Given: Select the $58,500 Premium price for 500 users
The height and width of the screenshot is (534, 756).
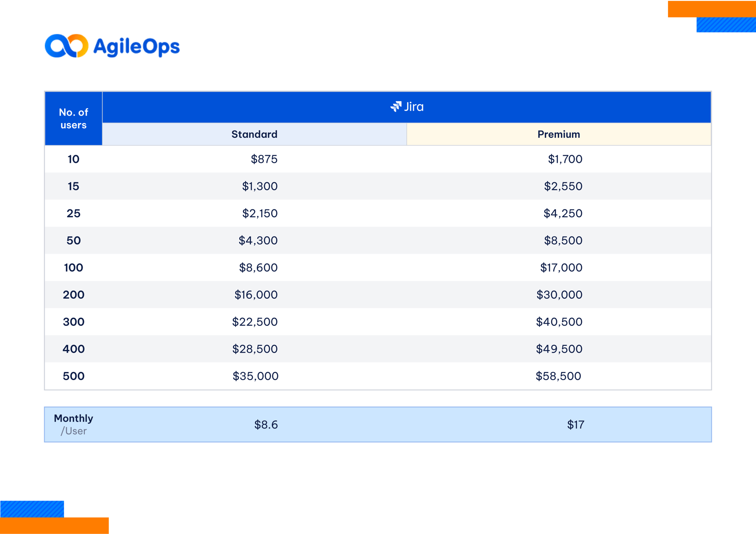Looking at the screenshot, I should point(559,376).
